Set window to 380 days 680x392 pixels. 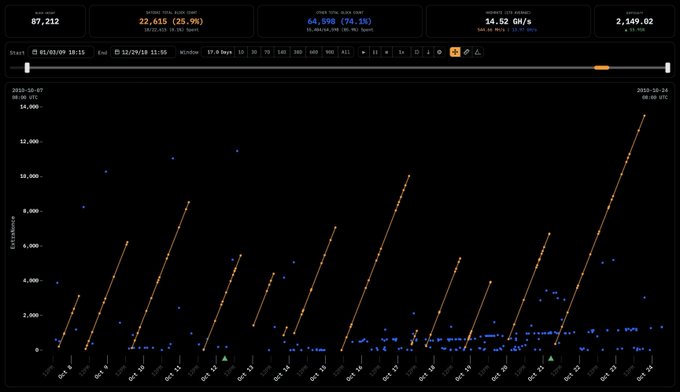pos(298,52)
